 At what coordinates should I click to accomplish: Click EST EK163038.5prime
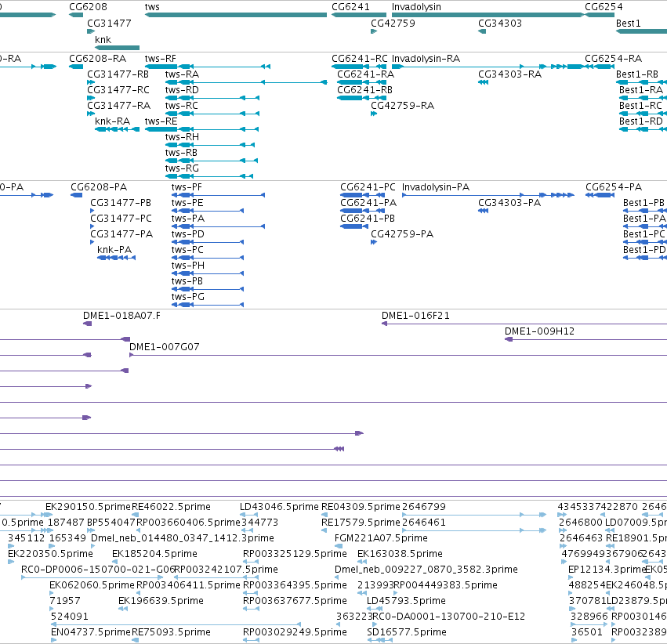pos(400,553)
